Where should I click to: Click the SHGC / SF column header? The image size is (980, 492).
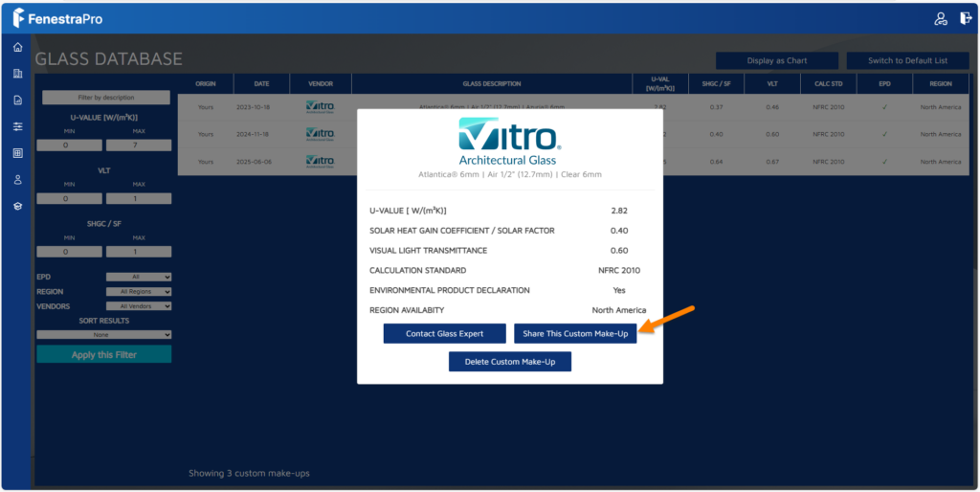click(716, 84)
